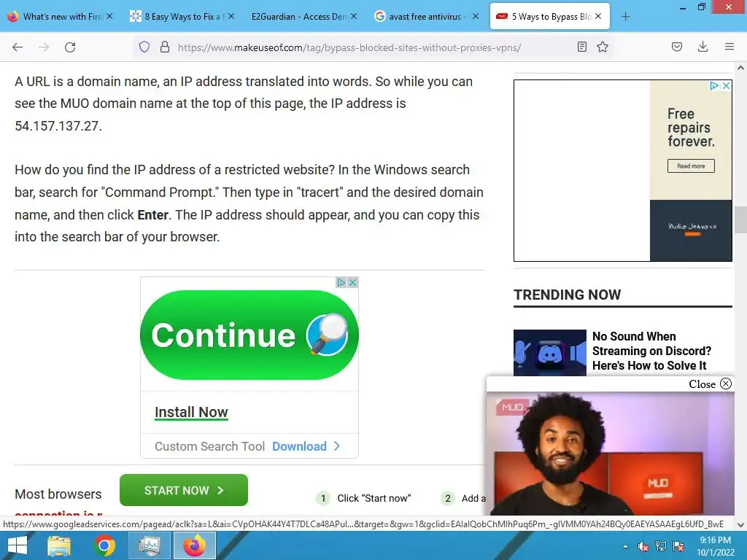Click the taskbar clock showing 9:16 PM
The width and height of the screenshot is (747, 560).
716,546
